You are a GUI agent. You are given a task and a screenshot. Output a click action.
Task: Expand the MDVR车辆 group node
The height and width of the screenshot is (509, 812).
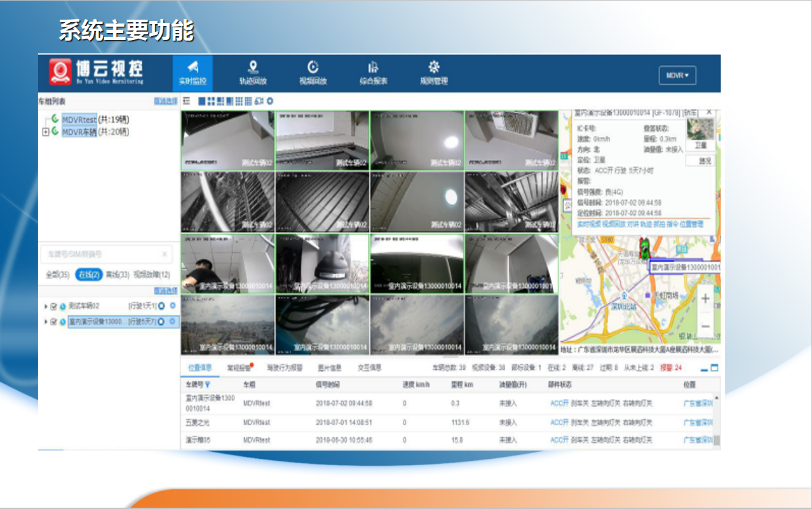(46, 132)
